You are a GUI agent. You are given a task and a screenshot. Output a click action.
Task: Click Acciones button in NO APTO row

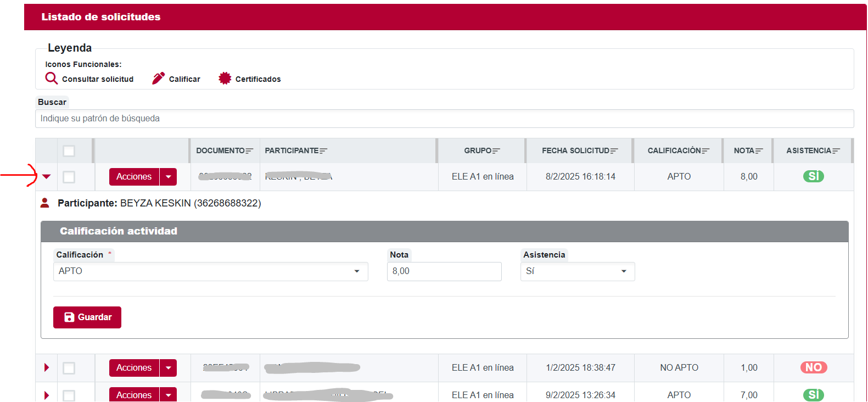coord(134,368)
